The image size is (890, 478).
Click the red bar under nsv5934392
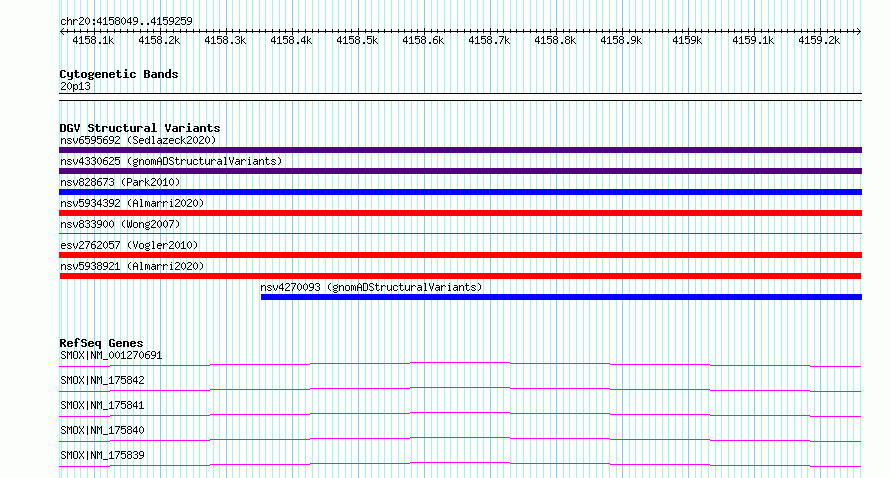pyautogui.click(x=460, y=213)
